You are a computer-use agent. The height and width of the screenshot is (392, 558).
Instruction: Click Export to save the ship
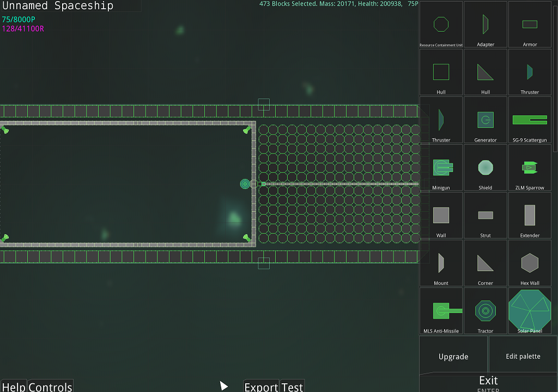point(261,387)
